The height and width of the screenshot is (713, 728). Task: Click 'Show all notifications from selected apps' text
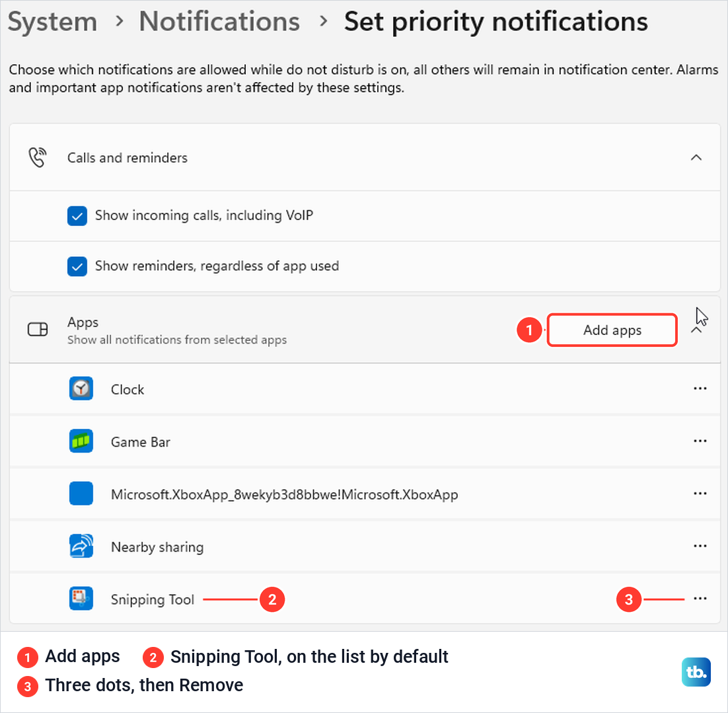177,340
